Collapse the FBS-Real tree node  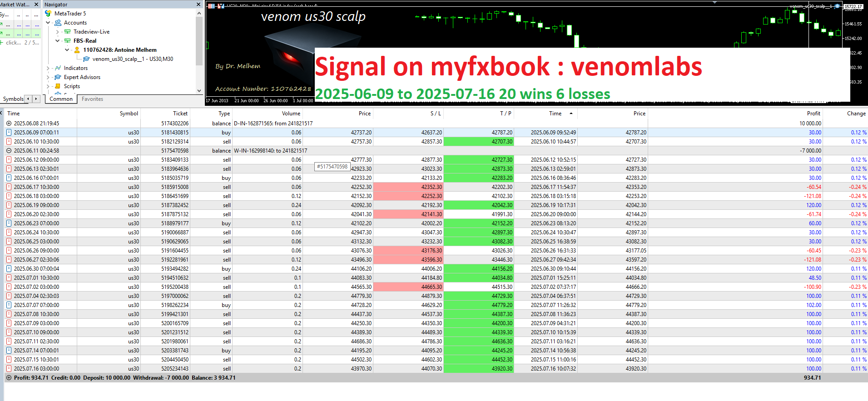[57, 41]
